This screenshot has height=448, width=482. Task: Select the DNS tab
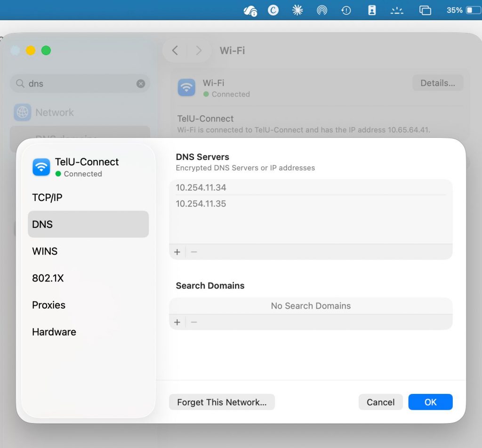tap(88, 224)
